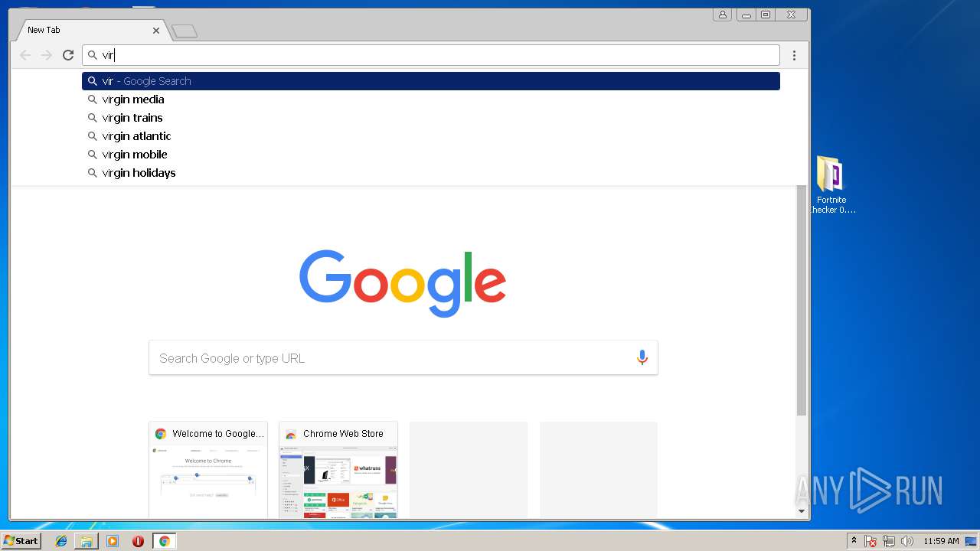Open the Opera icon in the taskbar
Screen dimensions: 980x551
pos(138,541)
